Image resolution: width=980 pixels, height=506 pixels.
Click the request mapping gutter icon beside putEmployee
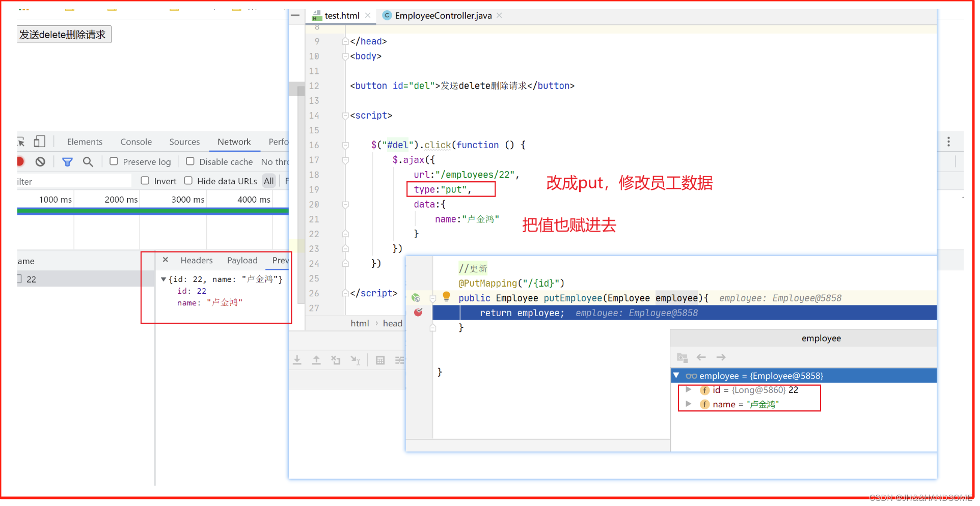[x=416, y=298]
